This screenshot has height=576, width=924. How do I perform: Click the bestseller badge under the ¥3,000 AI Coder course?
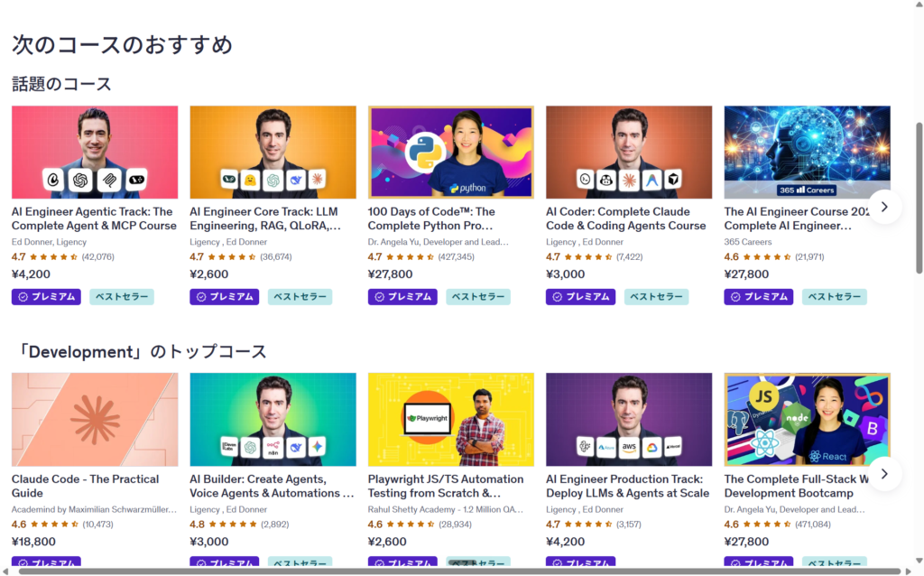[x=656, y=296]
